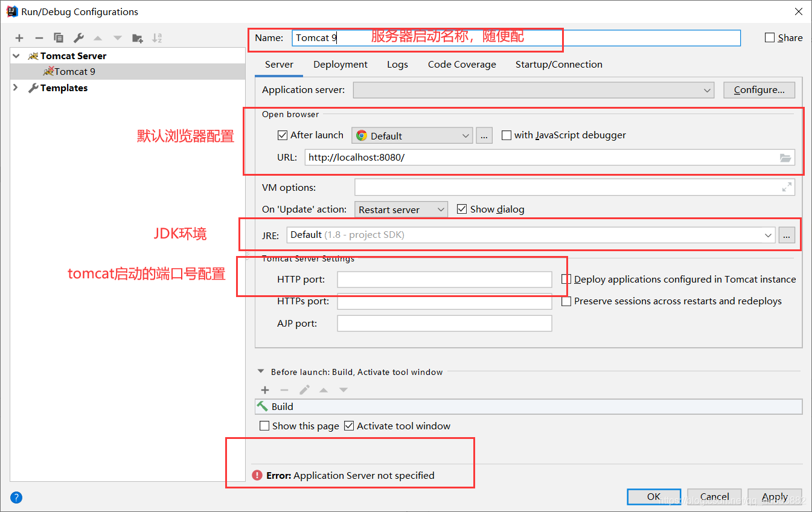Image resolution: width=812 pixels, height=512 pixels.
Task: Add a before launch task
Action: [x=265, y=390]
